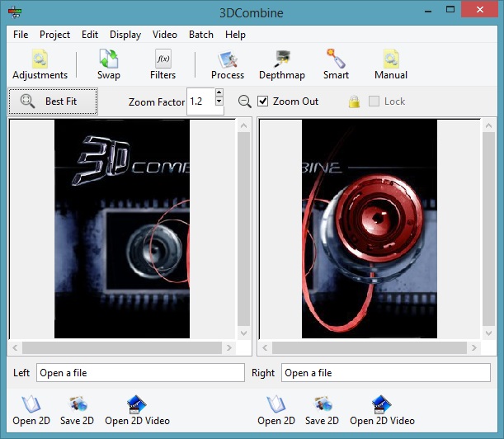The image size is (504, 439).
Task: Click the Left file path field
Action: 140,373
